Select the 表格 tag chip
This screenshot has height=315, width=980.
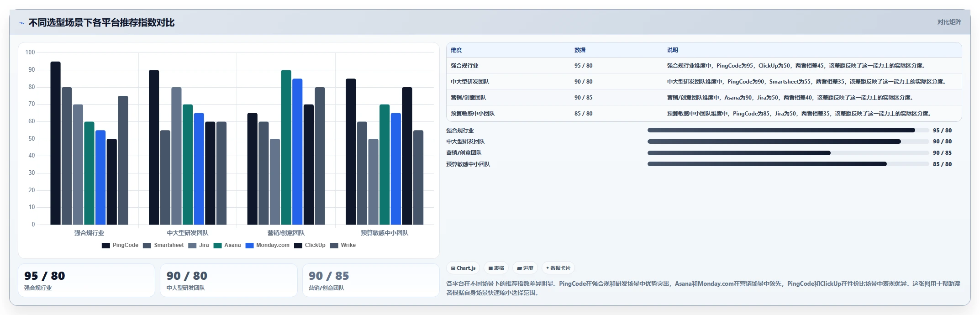point(496,268)
